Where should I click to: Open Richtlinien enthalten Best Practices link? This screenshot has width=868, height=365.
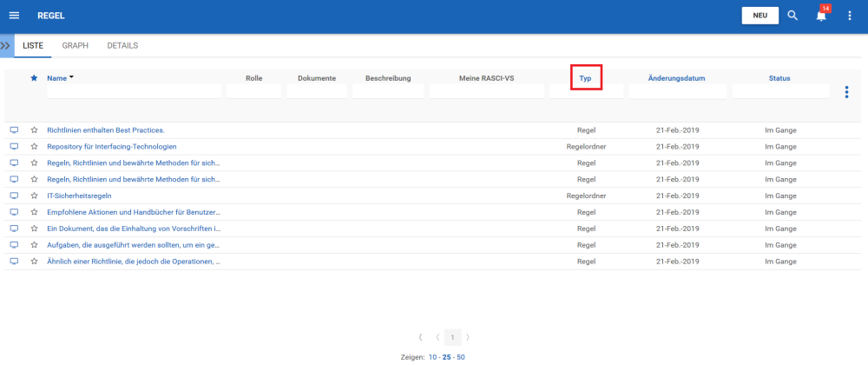106,130
